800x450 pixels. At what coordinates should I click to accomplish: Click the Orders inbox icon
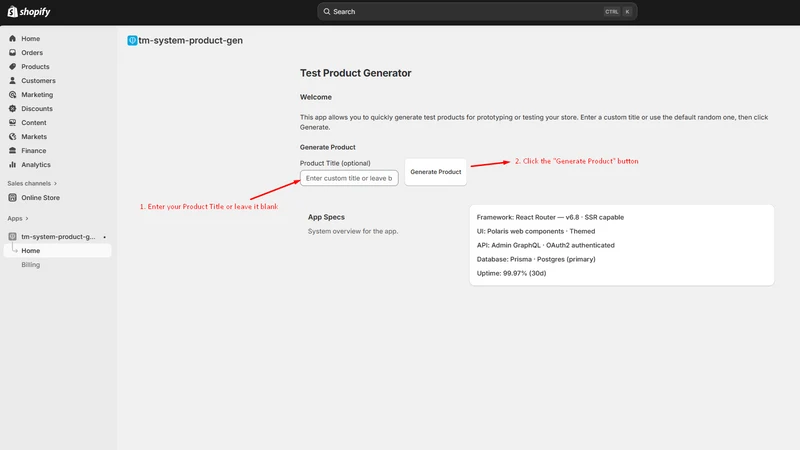pyautogui.click(x=12, y=53)
